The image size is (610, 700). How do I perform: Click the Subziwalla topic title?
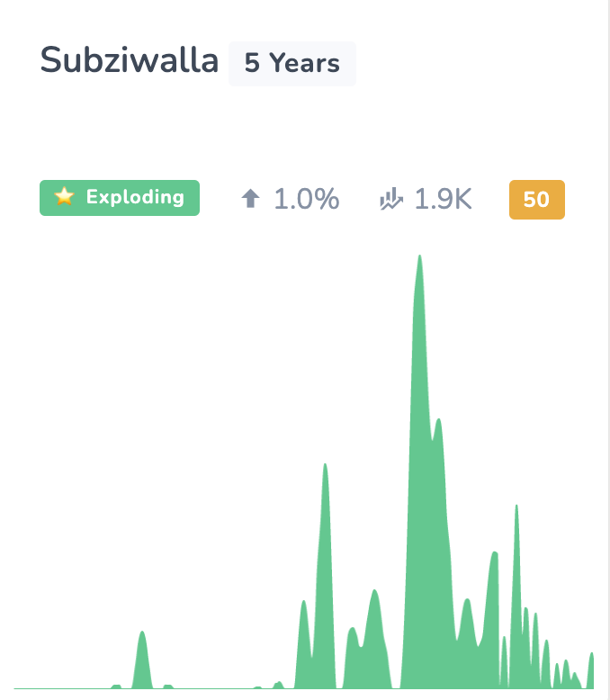click(x=130, y=60)
